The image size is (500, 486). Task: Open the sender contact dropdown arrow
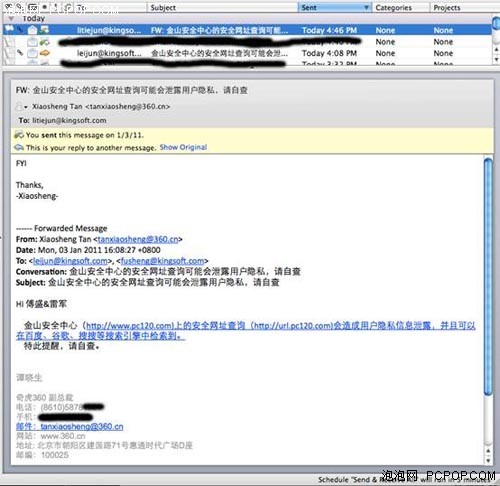26,107
